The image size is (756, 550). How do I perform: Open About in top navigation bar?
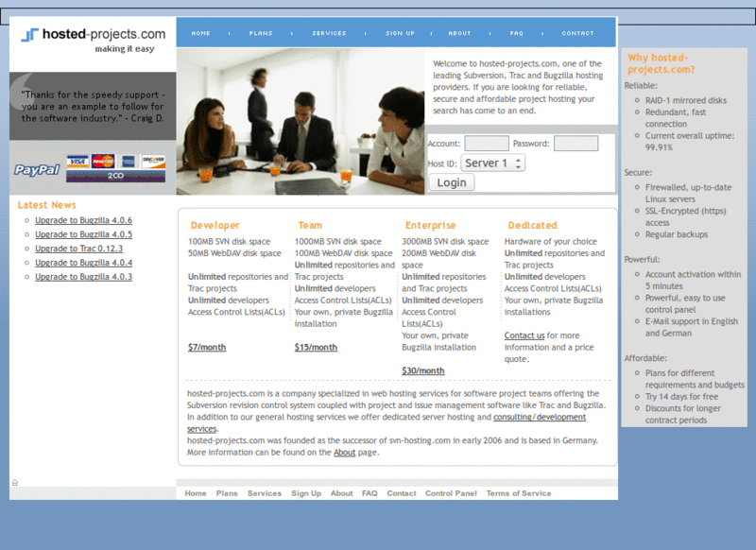[x=459, y=33]
